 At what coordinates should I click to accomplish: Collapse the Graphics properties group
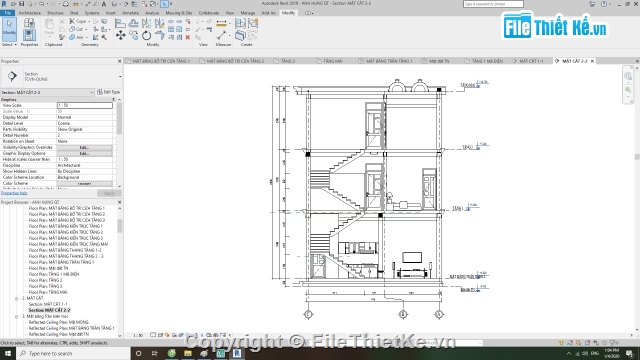[x=113, y=100]
